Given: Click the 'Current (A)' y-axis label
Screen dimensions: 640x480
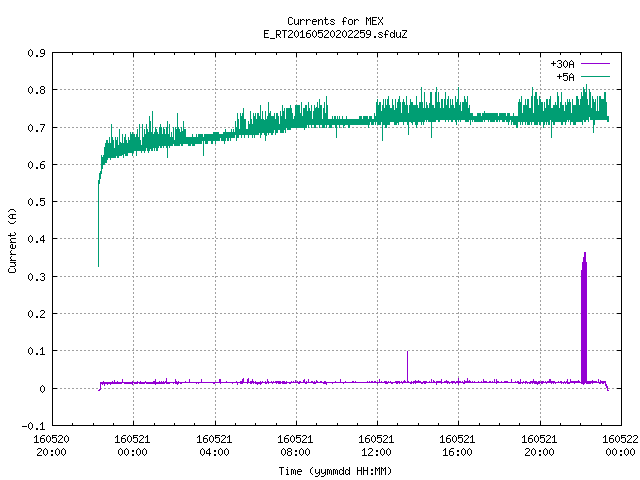Looking at the screenshot, I should tap(12, 240).
